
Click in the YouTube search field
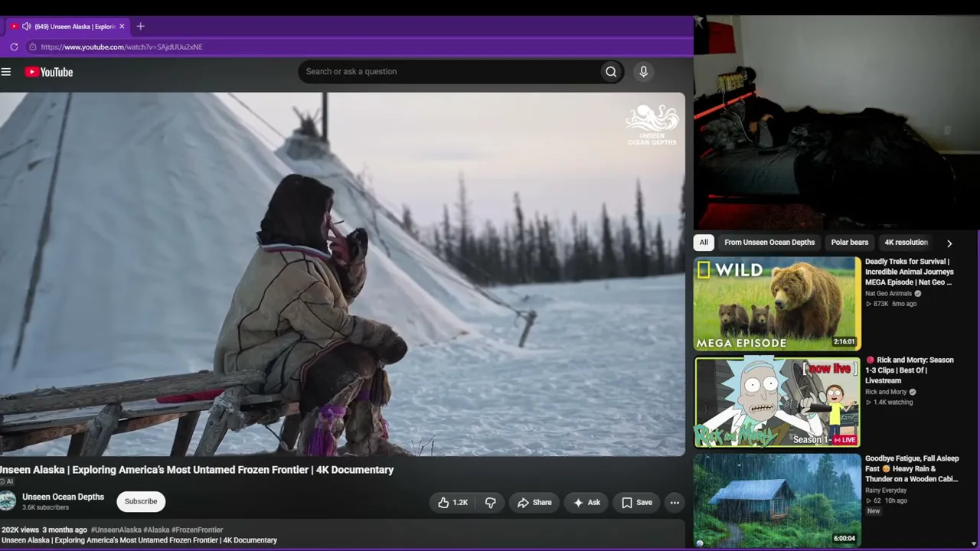click(449, 72)
